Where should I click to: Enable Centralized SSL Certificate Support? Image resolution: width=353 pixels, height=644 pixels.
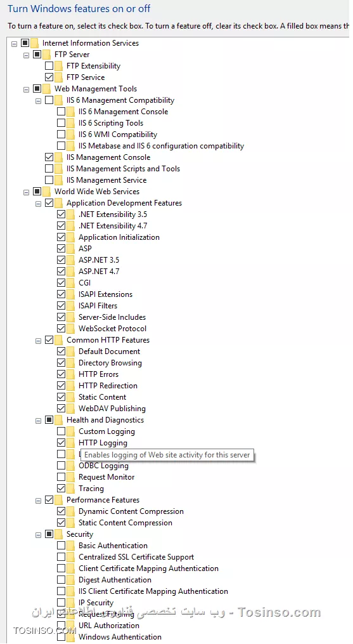click(x=61, y=557)
